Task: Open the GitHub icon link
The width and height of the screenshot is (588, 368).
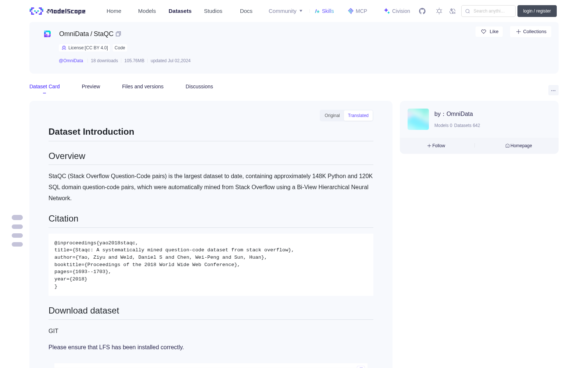Action: [x=422, y=11]
